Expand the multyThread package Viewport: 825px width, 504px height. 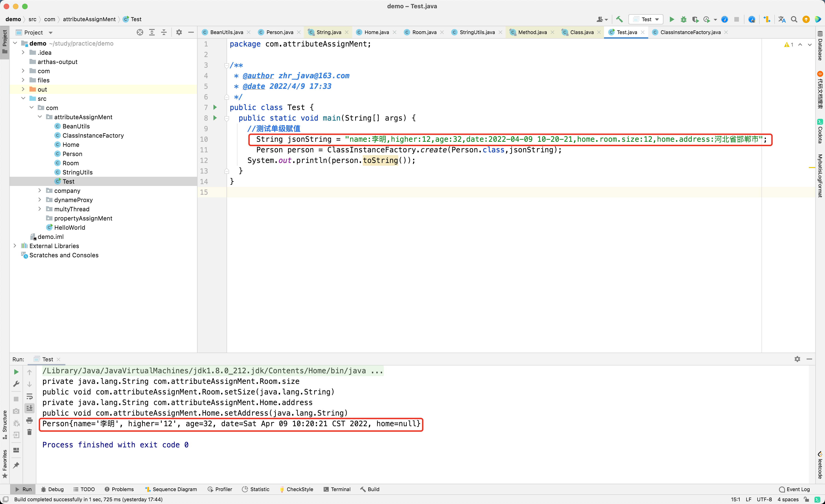coord(40,209)
